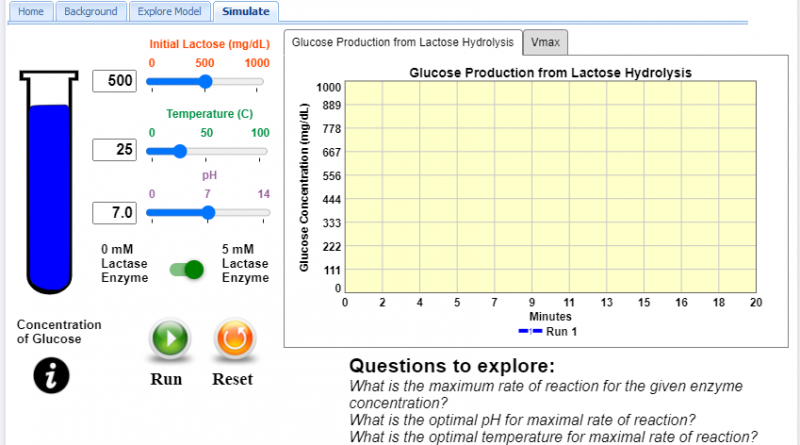This screenshot has width=800, height=445.
Task: Click the orange Reset icon
Action: coord(235,338)
